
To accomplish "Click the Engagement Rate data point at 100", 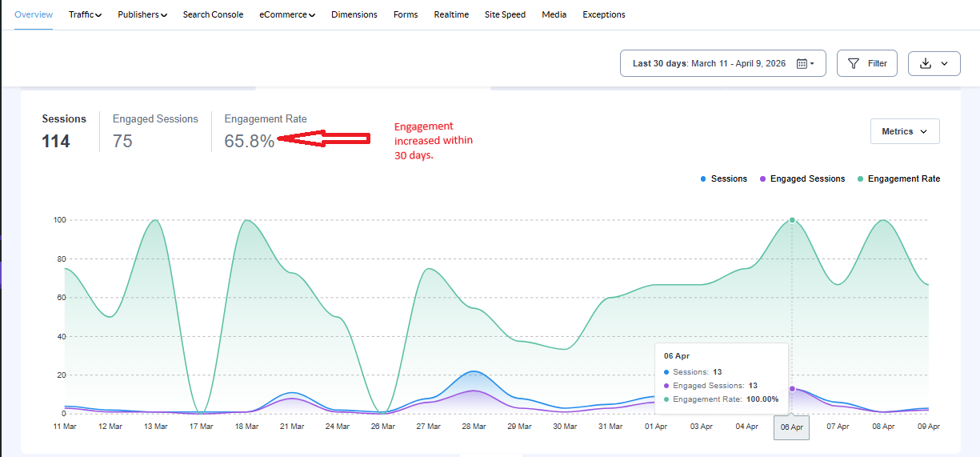I will pyautogui.click(x=792, y=219).
